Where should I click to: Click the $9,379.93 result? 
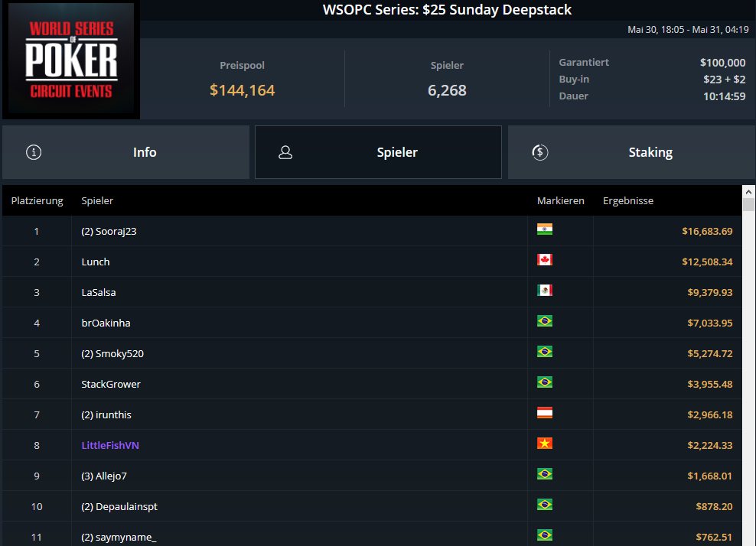[x=710, y=293]
